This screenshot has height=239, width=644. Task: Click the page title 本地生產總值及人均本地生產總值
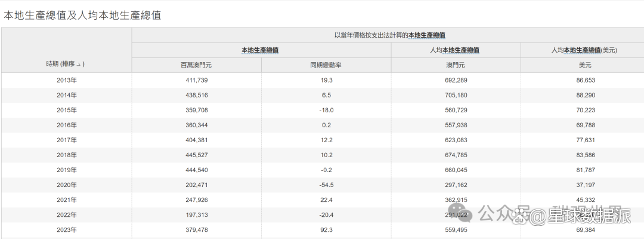pos(82,15)
